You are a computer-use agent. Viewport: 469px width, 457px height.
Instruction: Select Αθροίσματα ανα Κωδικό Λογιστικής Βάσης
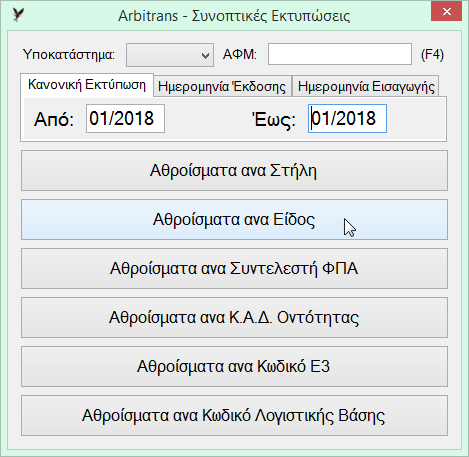pos(234,416)
